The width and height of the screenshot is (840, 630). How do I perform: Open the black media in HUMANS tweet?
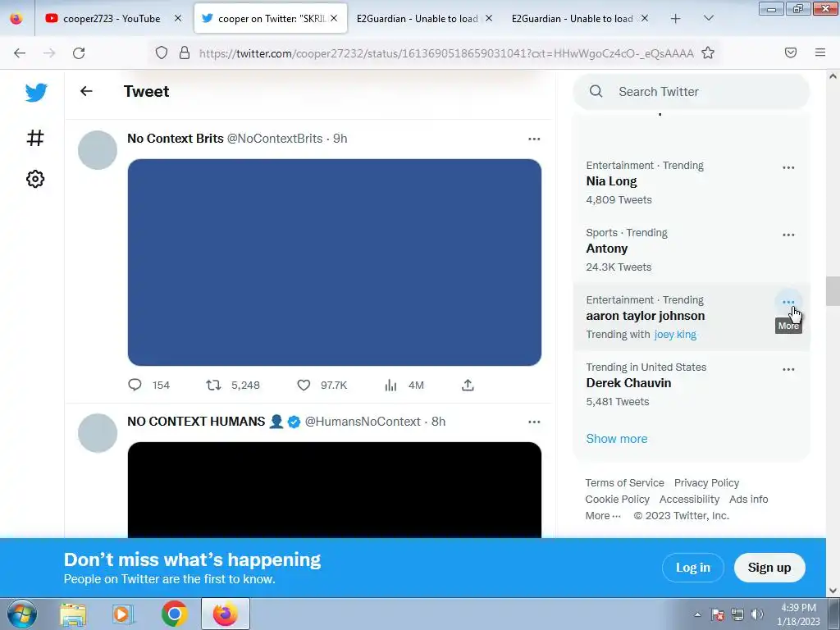[335, 490]
